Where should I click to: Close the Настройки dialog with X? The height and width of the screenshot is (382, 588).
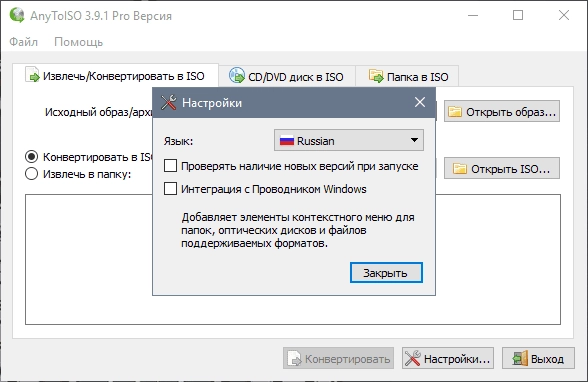point(420,102)
